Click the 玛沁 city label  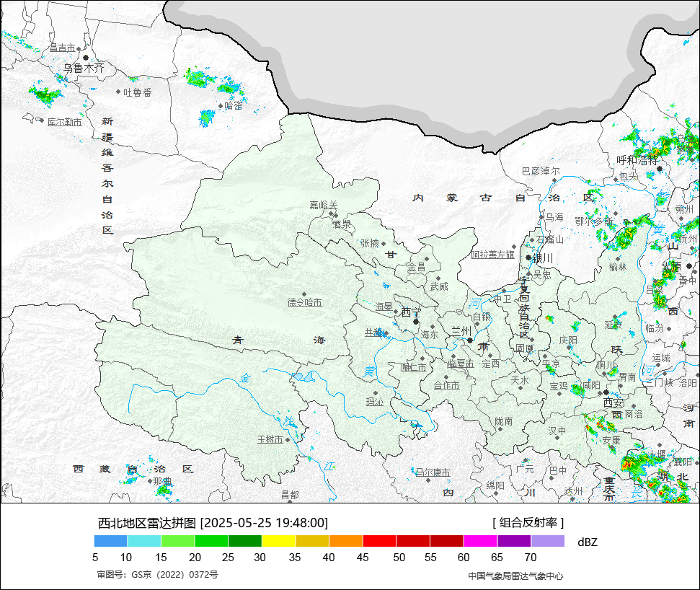pyautogui.click(x=375, y=402)
